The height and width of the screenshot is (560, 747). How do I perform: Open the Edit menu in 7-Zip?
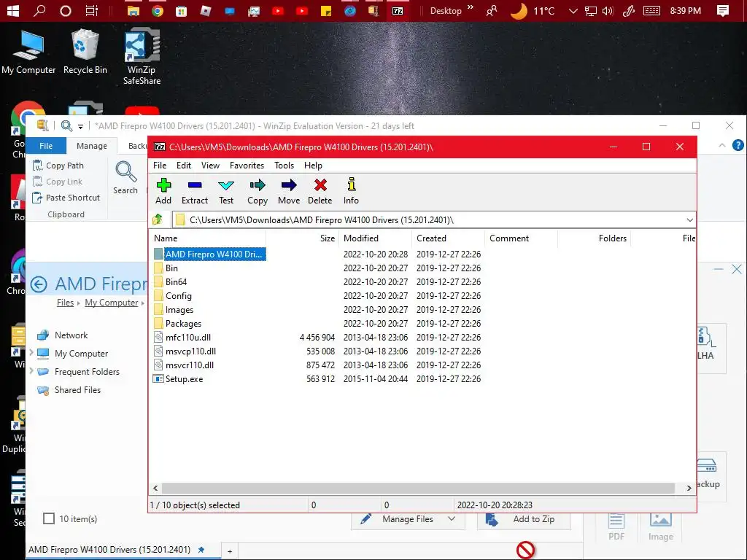click(x=183, y=166)
